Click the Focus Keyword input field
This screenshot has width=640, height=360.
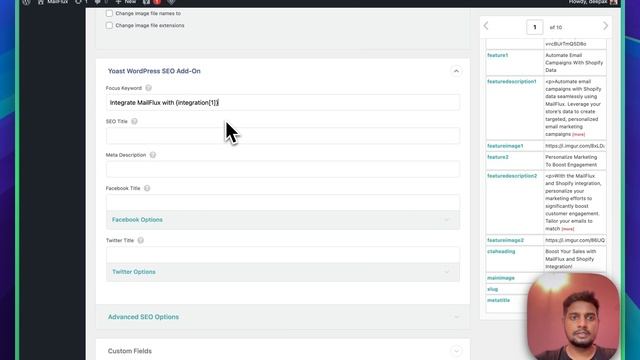tap(283, 102)
